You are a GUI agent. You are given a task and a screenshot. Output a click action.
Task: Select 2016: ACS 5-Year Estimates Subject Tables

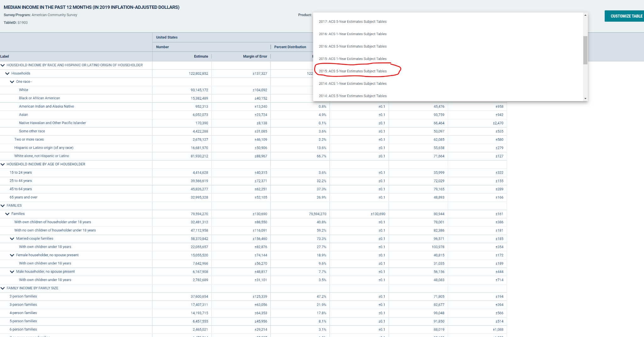click(x=353, y=46)
